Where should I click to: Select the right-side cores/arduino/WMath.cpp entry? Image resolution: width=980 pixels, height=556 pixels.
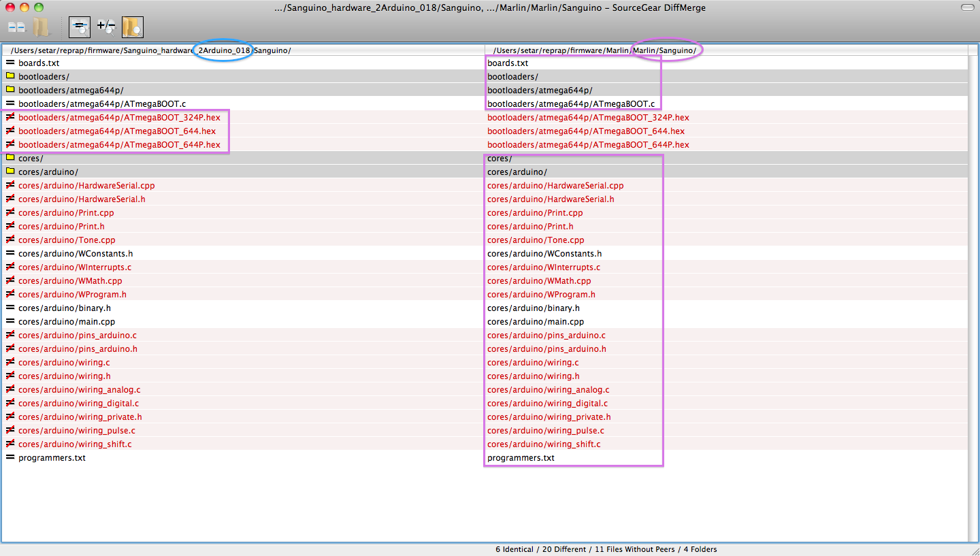[539, 280]
